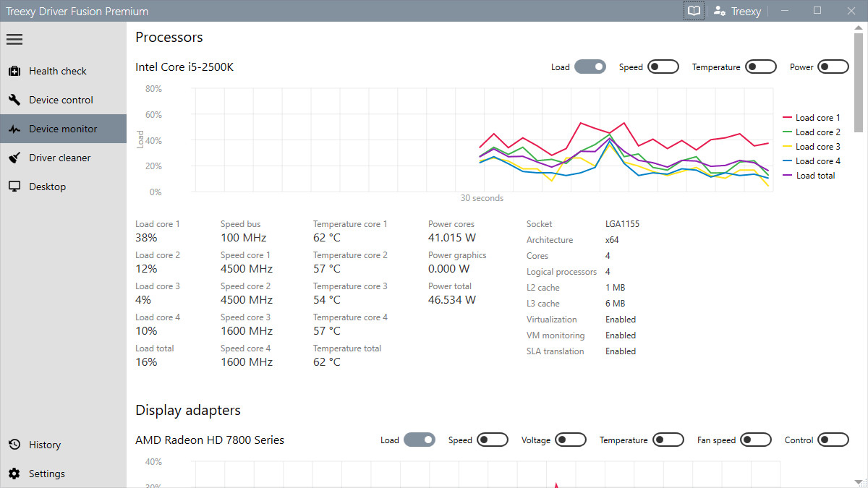Open the History clock icon
The width and height of the screenshot is (868, 488).
pyautogui.click(x=14, y=444)
